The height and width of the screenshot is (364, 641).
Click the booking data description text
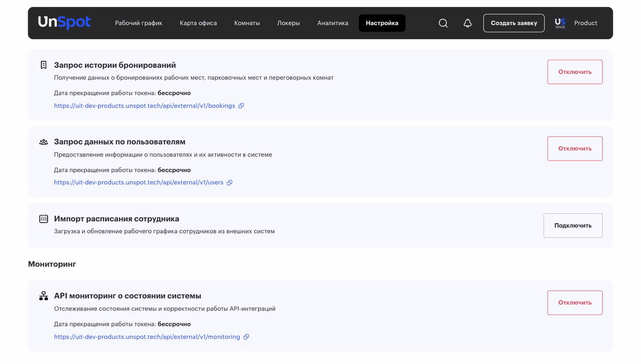pos(194,78)
